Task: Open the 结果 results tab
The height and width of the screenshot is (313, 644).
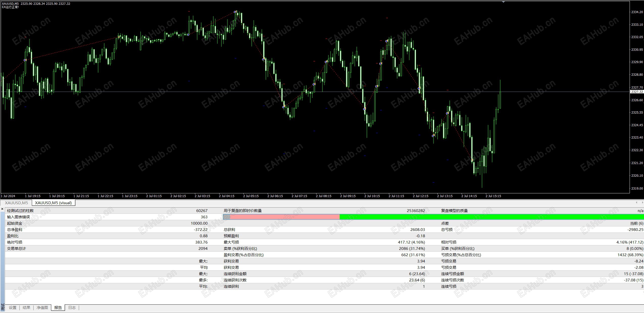Action: pyautogui.click(x=27, y=307)
